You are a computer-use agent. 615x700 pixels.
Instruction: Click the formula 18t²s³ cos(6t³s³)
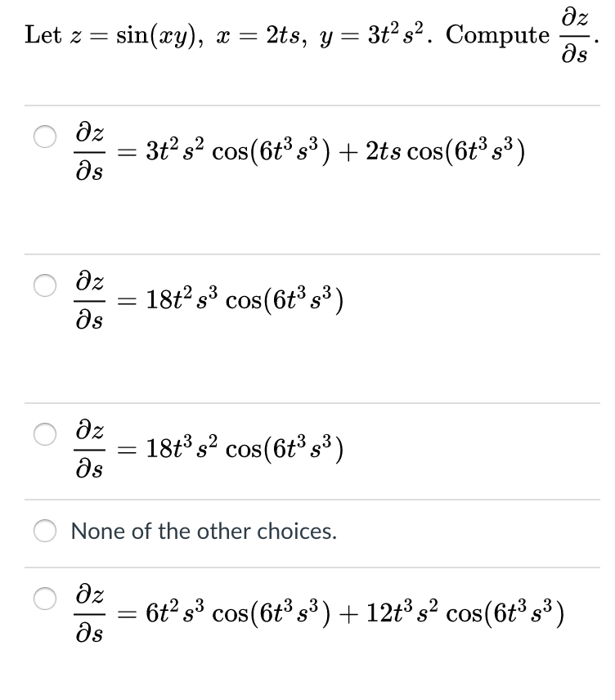[x=245, y=299]
